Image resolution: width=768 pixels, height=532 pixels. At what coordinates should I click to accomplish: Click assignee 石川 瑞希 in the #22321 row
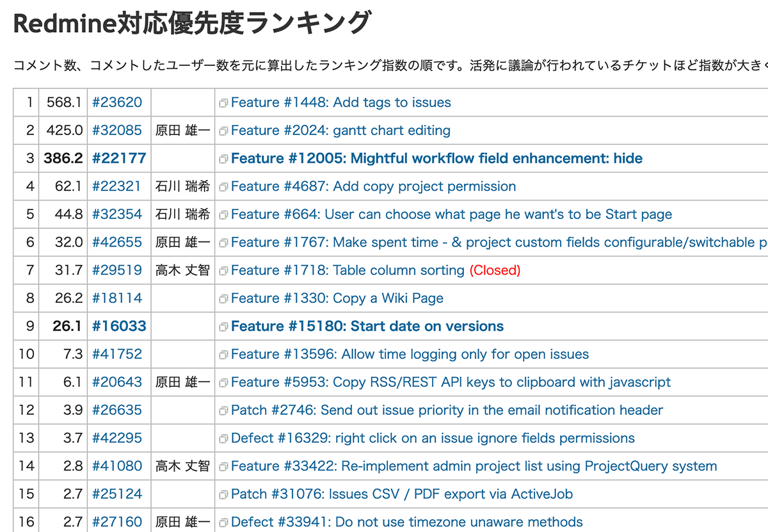coord(183,186)
